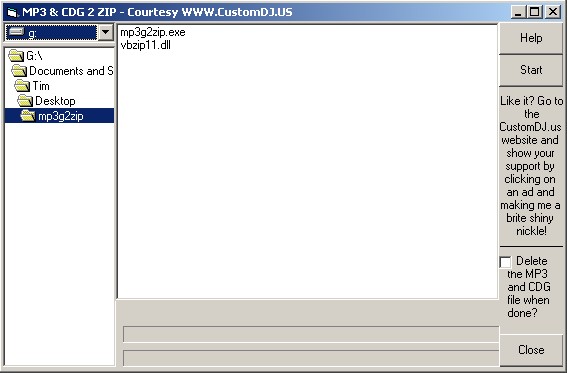Image resolution: width=567 pixels, height=373 pixels.
Task: Click the Tim folder icon
Action: [x=22, y=86]
